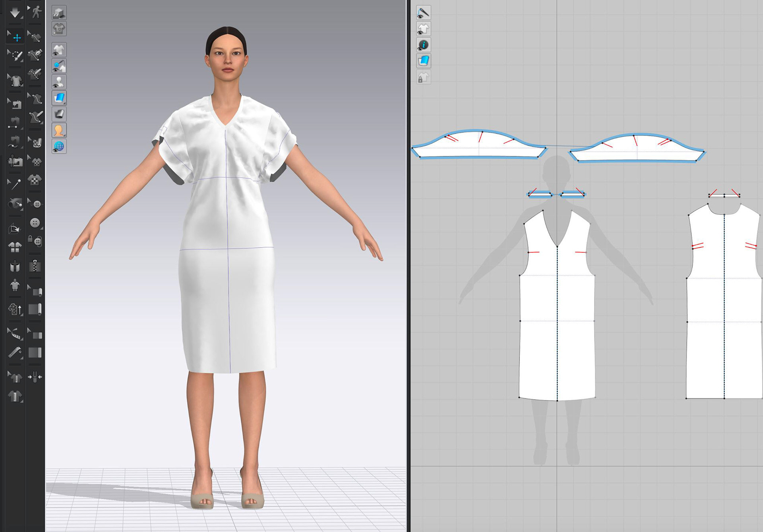
Task: Pick the Pin needle tool
Action: click(x=15, y=184)
